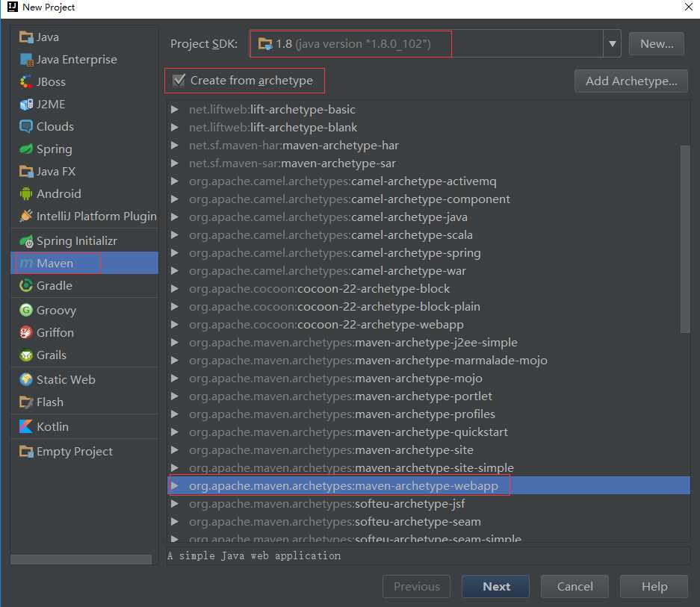This screenshot has height=607, width=700.
Task: Switch to Gradle project category
Action: click(84, 285)
